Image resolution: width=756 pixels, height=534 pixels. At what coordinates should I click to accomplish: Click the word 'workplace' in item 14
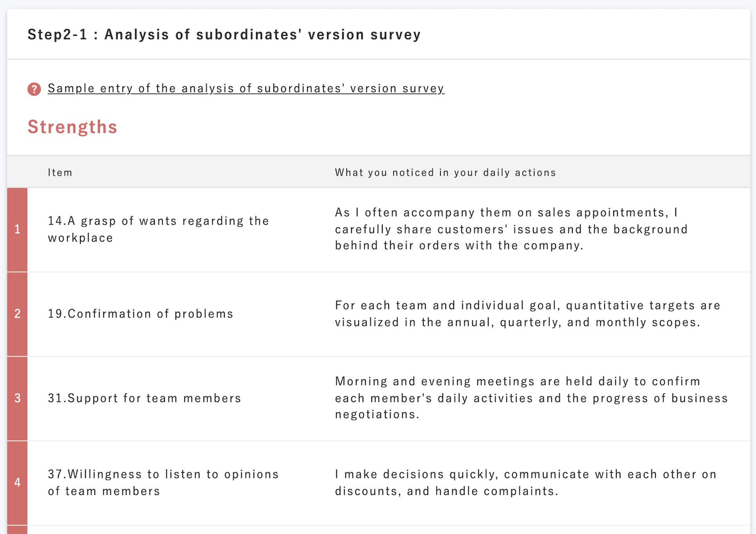(x=80, y=238)
